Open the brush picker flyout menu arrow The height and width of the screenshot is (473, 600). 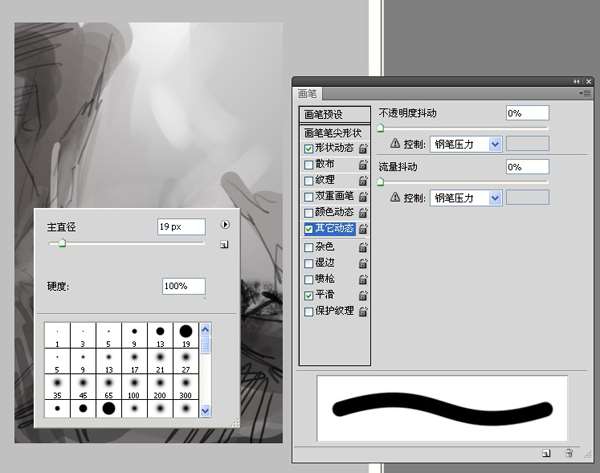225,226
